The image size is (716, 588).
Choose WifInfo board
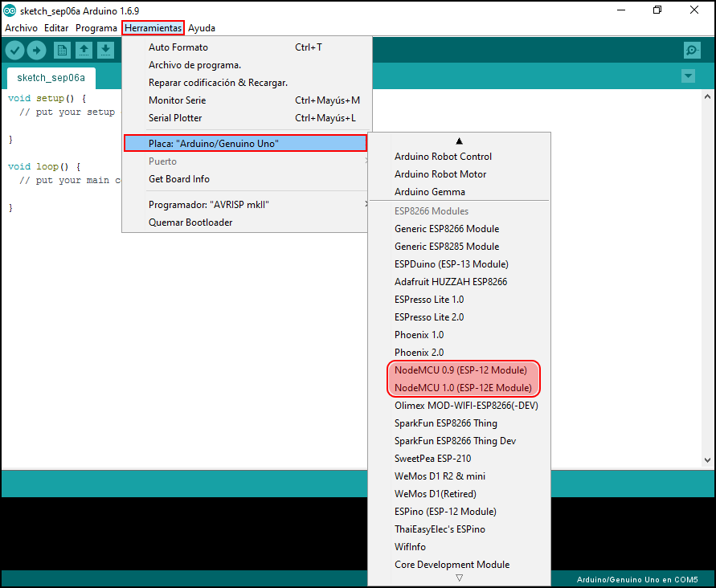click(x=459, y=547)
